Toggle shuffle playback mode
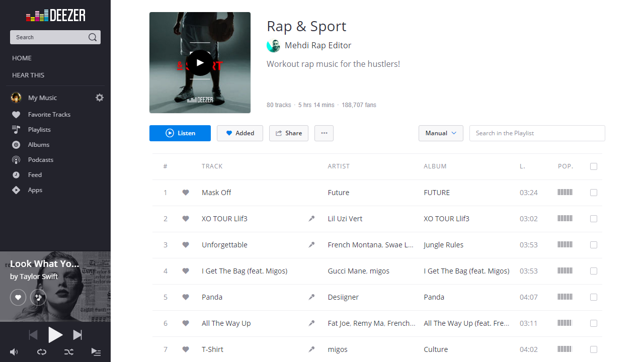 coord(69,352)
